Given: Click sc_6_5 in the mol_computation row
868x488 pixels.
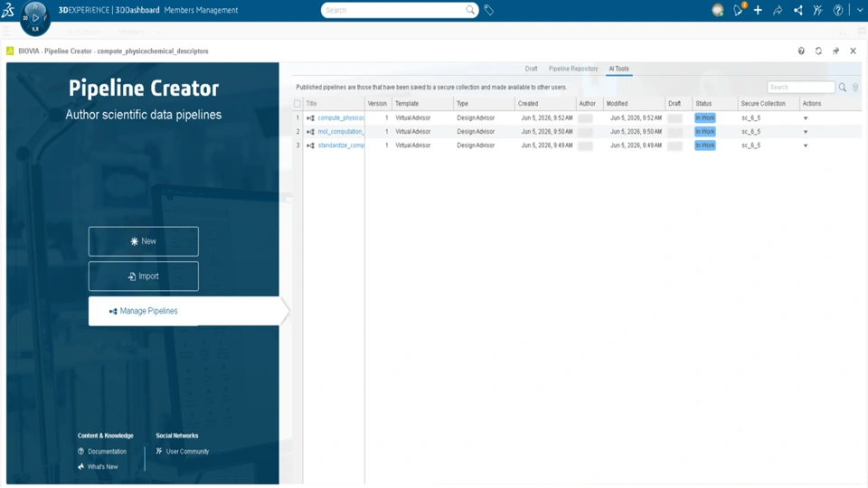Looking at the screenshot, I should coord(751,132).
